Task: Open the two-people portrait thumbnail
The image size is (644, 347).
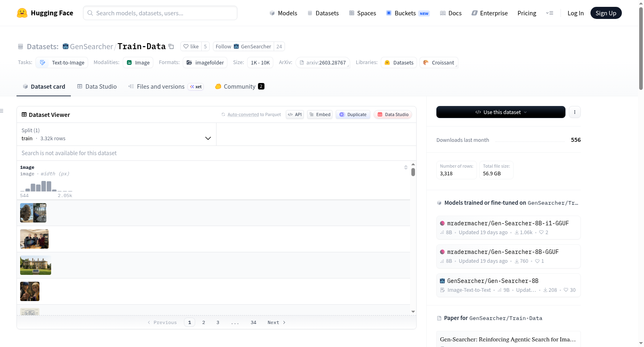Action: click(x=30, y=291)
